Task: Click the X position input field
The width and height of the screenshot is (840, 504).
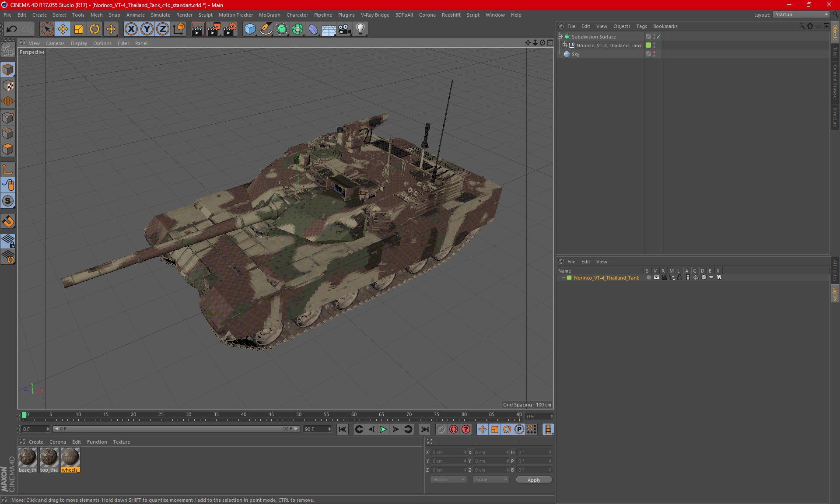Action: point(449,452)
